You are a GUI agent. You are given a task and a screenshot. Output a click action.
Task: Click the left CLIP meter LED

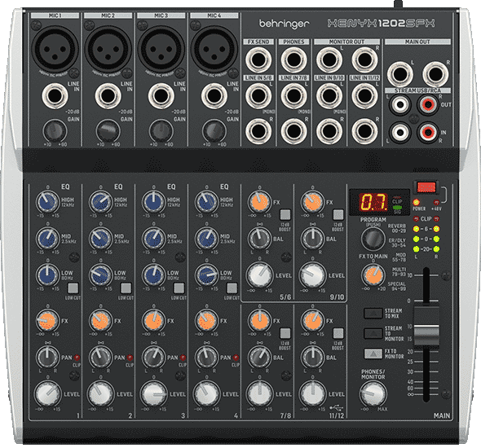[x=417, y=219]
